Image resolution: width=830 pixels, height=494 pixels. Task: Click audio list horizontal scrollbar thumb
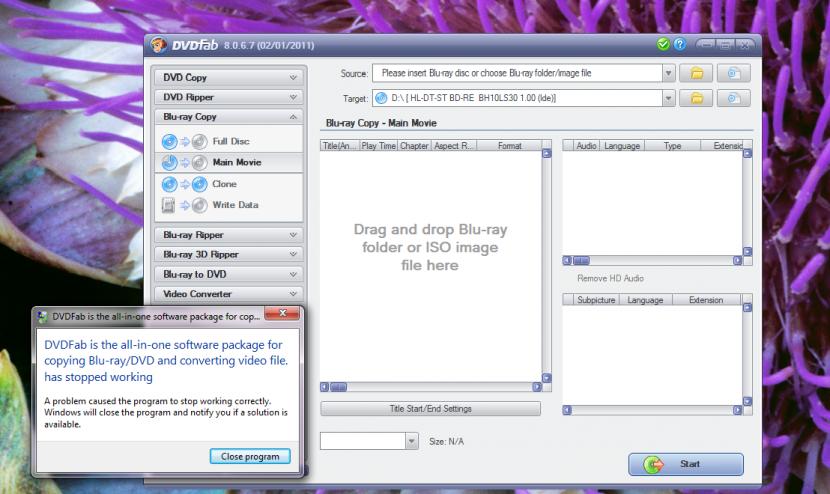pos(581,261)
